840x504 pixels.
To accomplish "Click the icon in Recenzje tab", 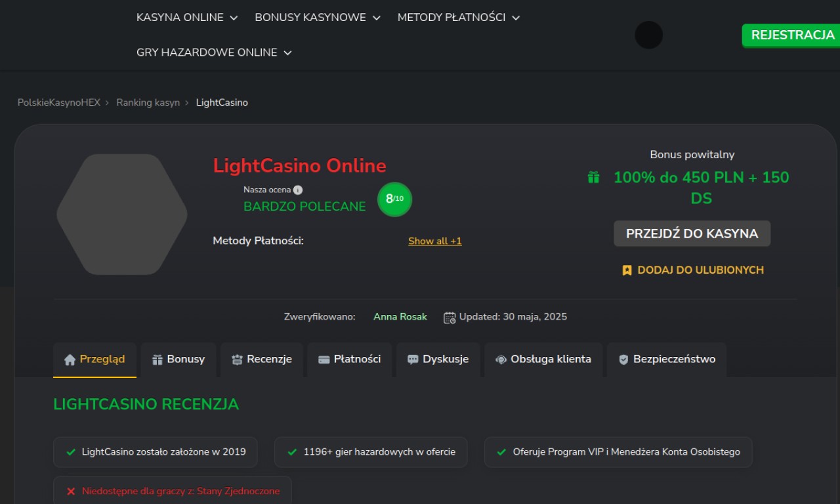I will tap(237, 360).
